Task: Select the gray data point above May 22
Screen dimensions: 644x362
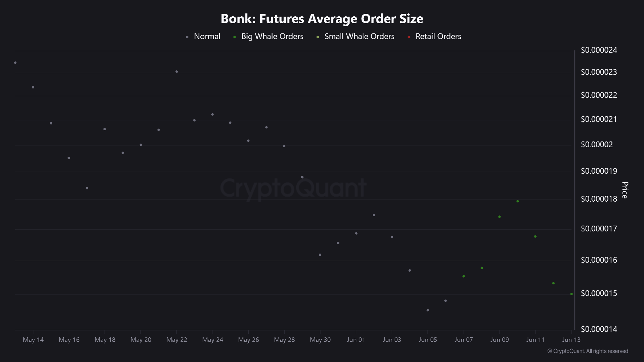Action: coord(177,72)
